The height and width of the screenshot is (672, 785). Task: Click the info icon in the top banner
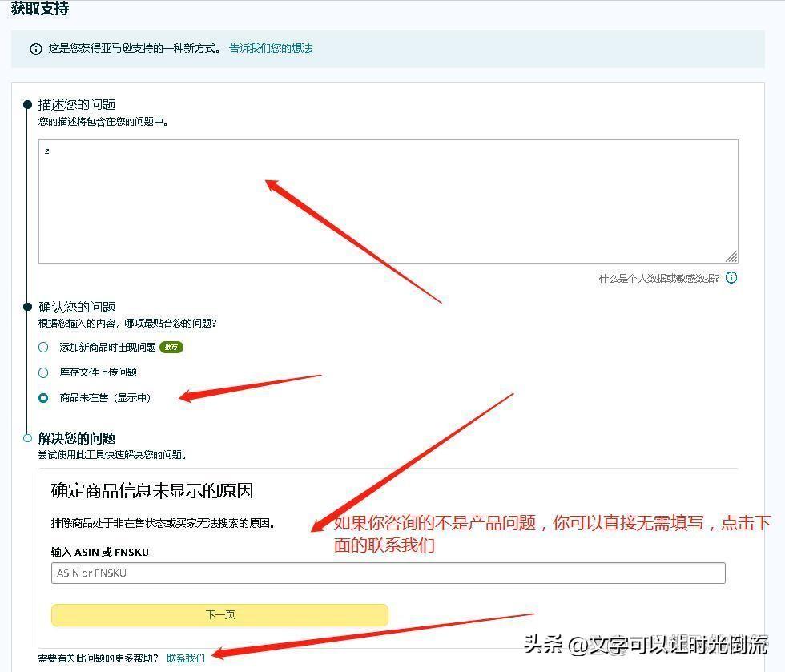click(35, 49)
